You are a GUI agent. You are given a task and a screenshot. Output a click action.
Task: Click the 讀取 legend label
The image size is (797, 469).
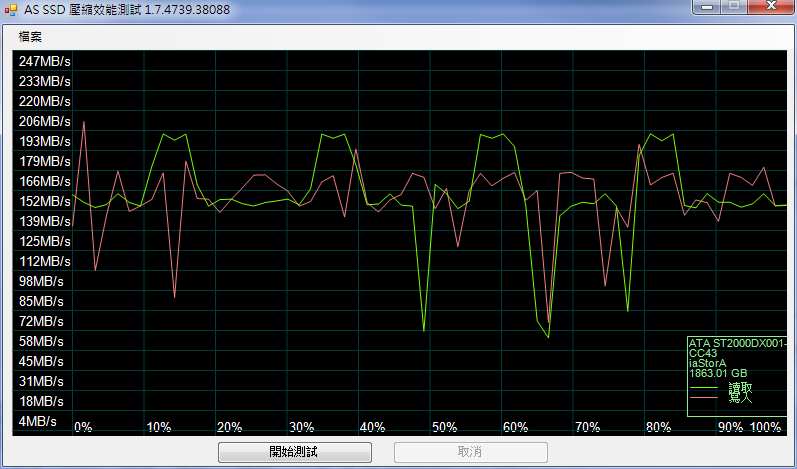[741, 389]
